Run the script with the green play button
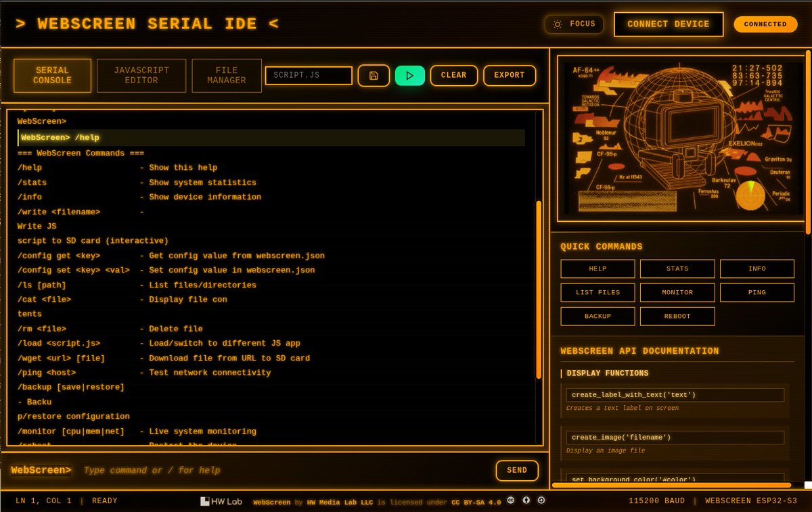This screenshot has width=812, height=512. click(x=410, y=75)
